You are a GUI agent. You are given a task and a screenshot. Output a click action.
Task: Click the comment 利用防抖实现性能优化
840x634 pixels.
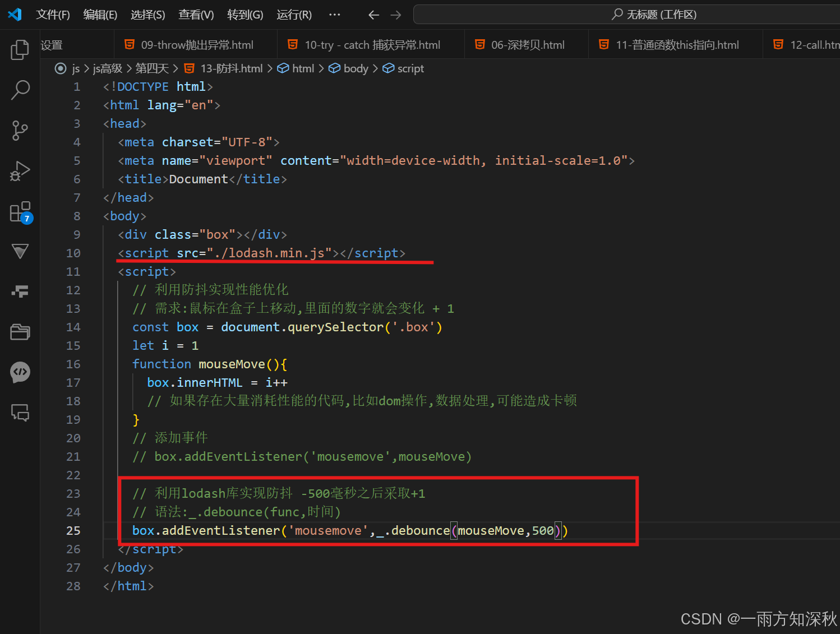pos(210,290)
